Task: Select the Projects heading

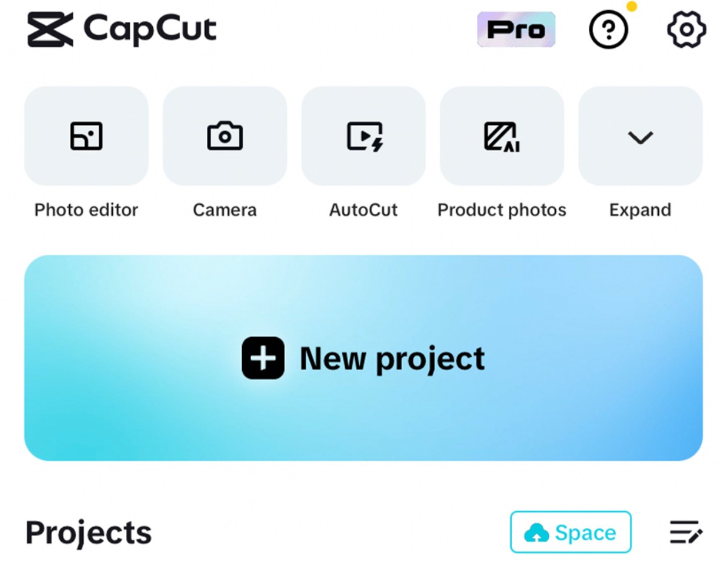Action: click(89, 532)
